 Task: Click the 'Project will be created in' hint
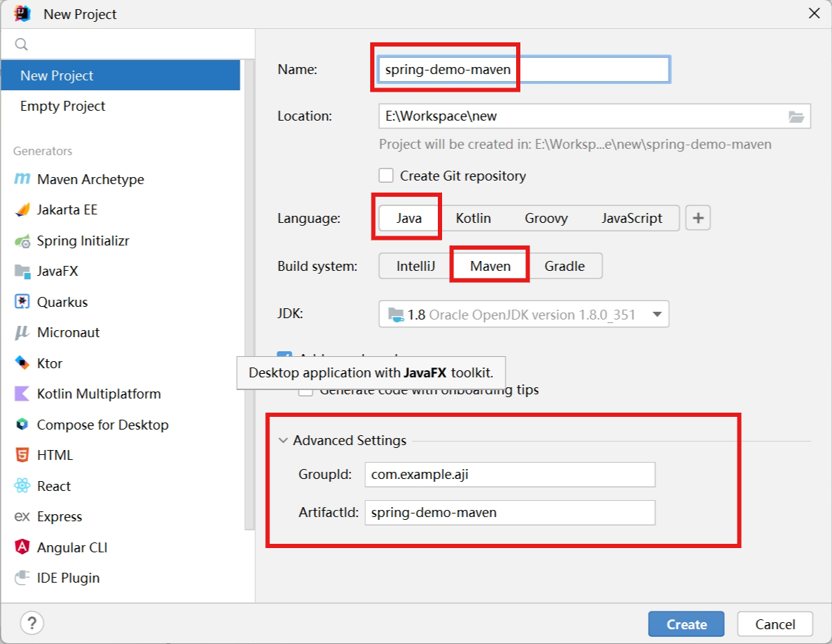pyautogui.click(x=575, y=145)
